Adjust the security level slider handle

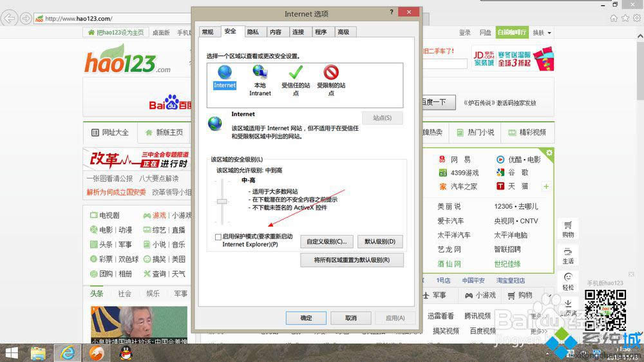(222, 202)
